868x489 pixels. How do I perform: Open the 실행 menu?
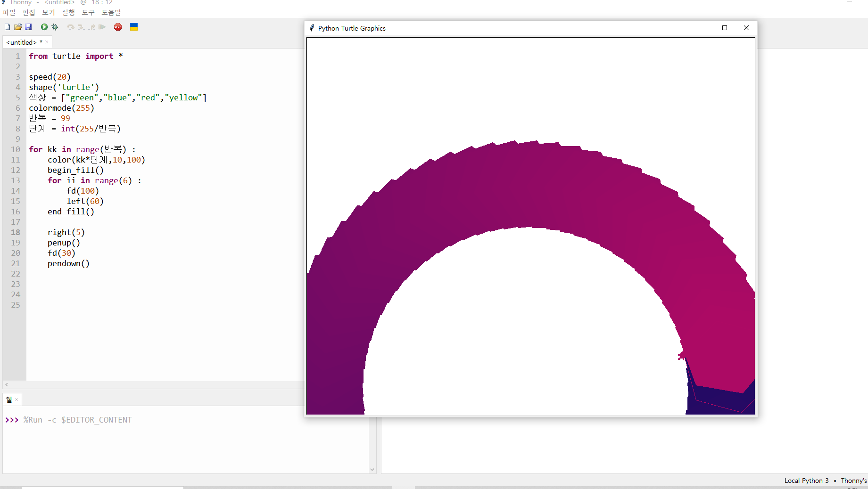point(68,12)
